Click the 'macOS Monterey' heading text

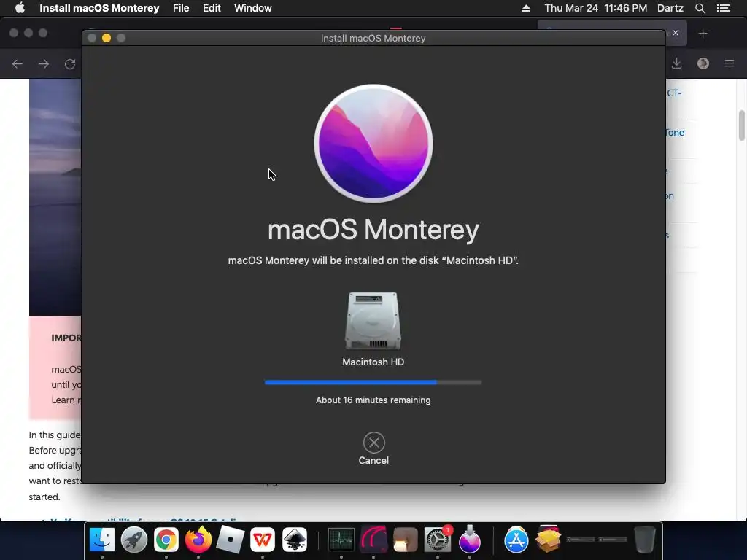click(373, 230)
